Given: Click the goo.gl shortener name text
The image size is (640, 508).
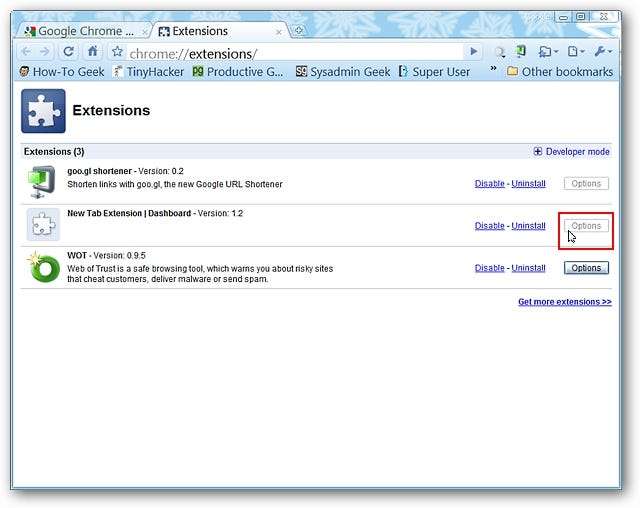Looking at the screenshot, I should tap(100, 171).
